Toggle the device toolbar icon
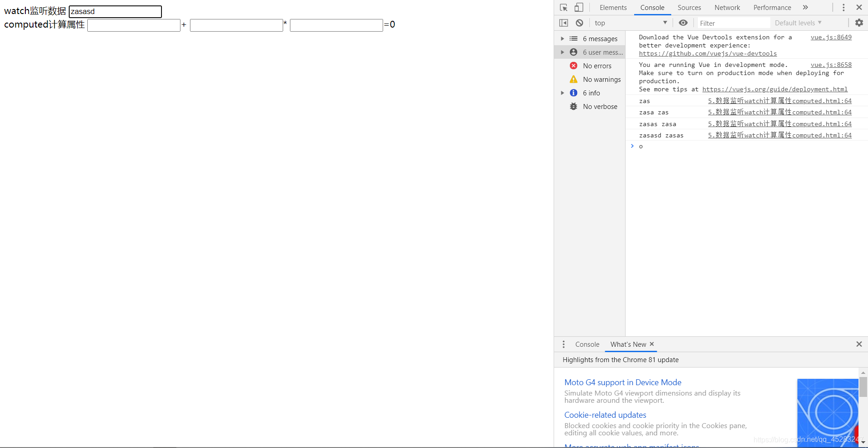 (579, 8)
